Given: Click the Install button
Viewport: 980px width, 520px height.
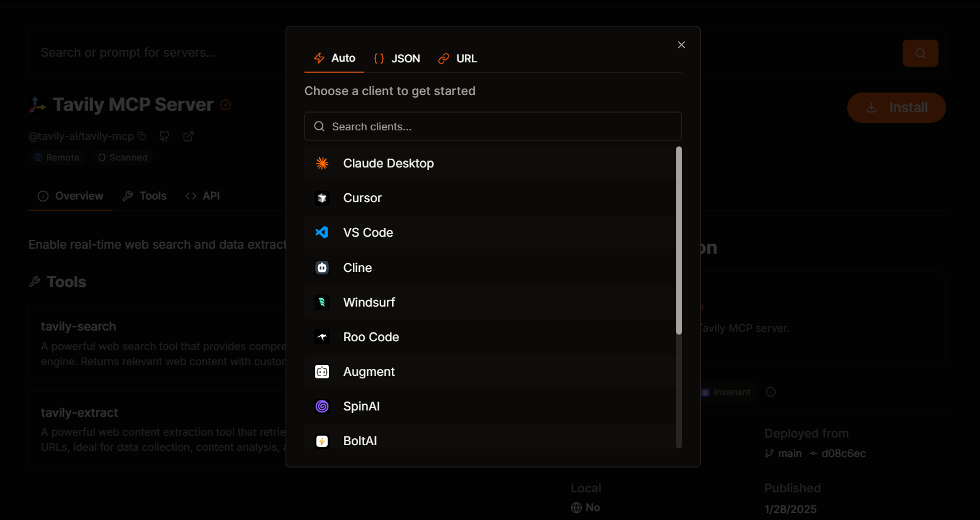Looking at the screenshot, I should (896, 108).
